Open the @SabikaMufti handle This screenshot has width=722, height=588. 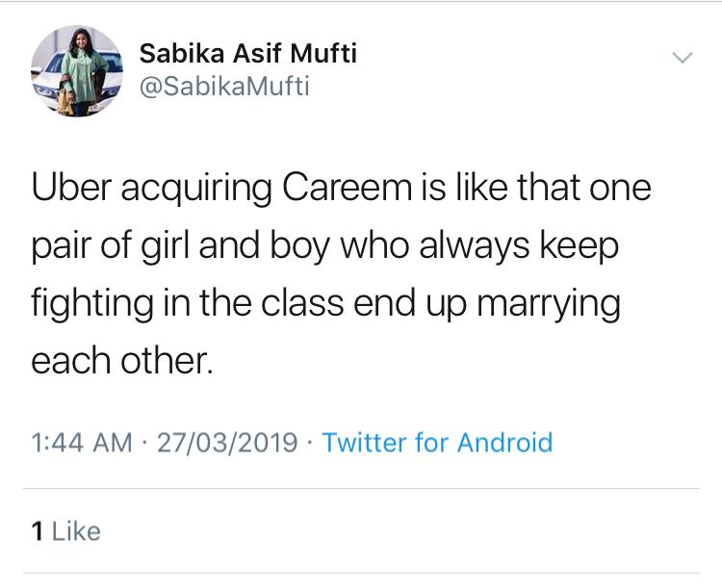click(224, 86)
